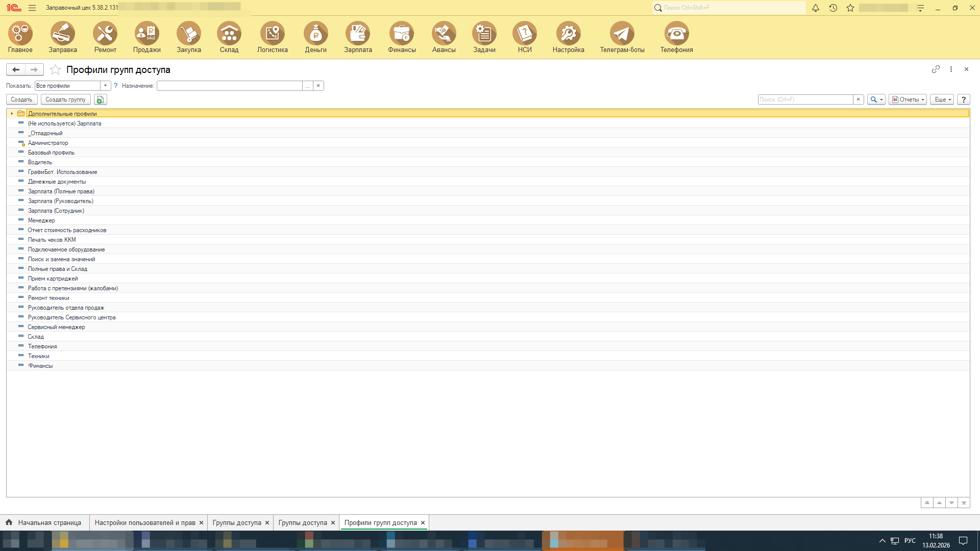Open the Заправка section icon
The width and height of the screenshot is (980, 551).
pos(63,34)
